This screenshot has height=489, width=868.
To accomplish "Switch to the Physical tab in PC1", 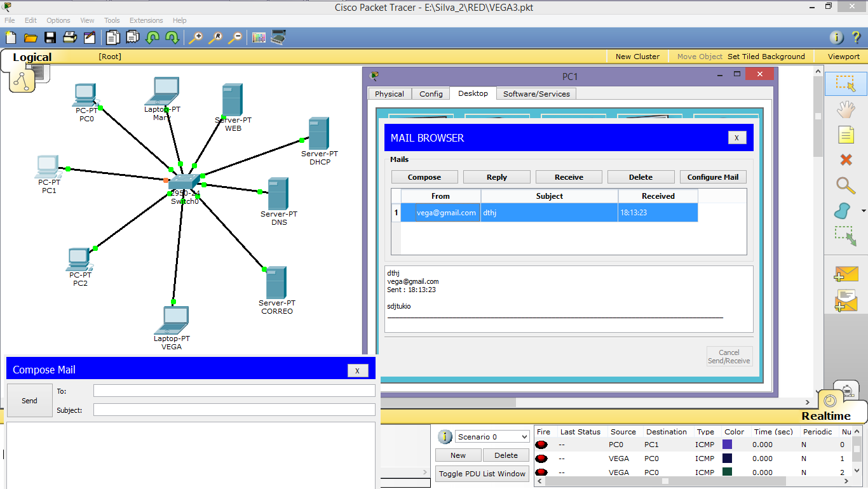I will 390,93.
